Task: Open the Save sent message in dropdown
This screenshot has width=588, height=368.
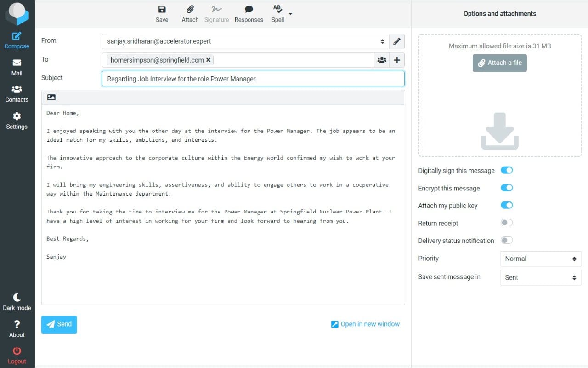Action: pyautogui.click(x=540, y=277)
